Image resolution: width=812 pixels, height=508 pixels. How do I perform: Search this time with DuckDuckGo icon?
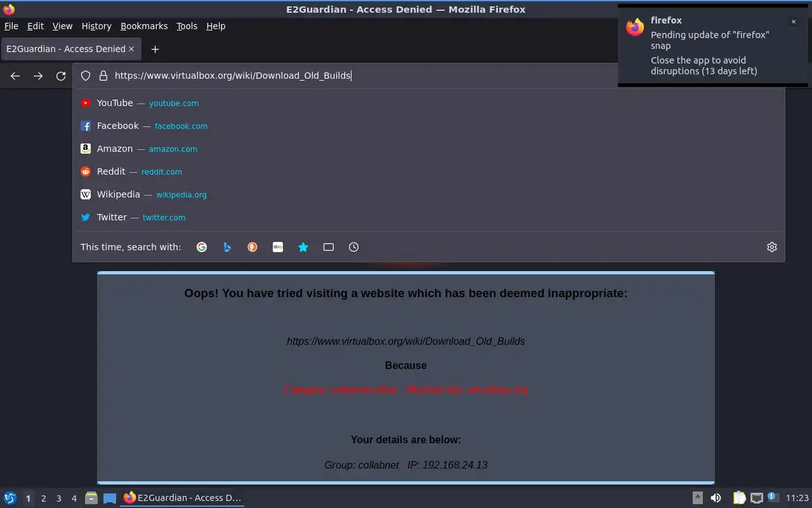click(x=252, y=247)
